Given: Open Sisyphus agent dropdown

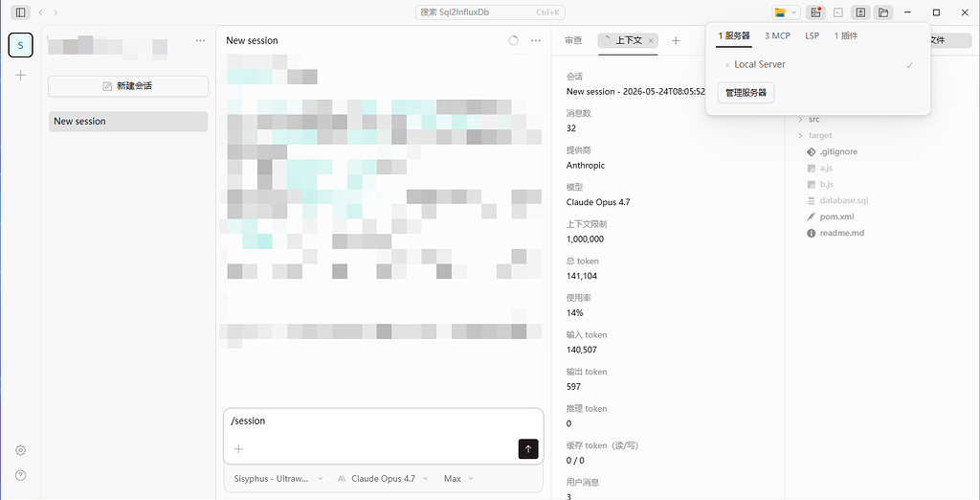Looking at the screenshot, I should click(x=278, y=479).
